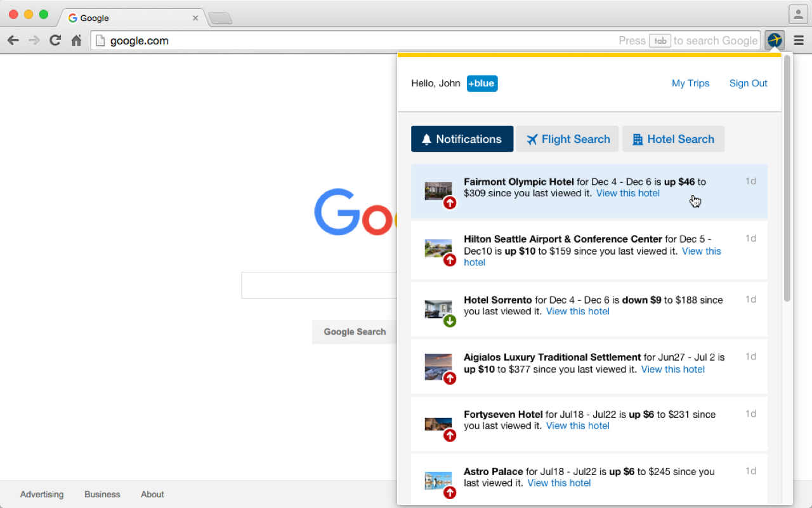The height and width of the screenshot is (508, 812).
Task: Open the Business footer link
Action: [102, 494]
